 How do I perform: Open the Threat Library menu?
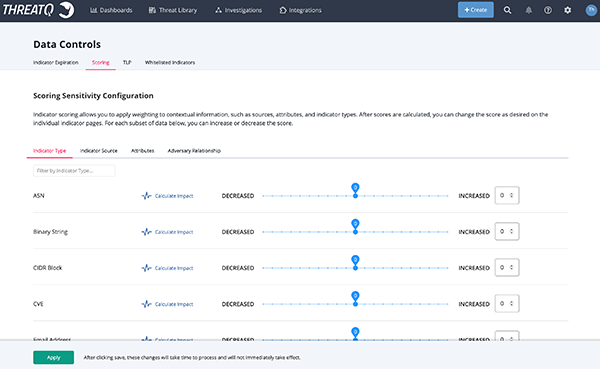tap(173, 10)
